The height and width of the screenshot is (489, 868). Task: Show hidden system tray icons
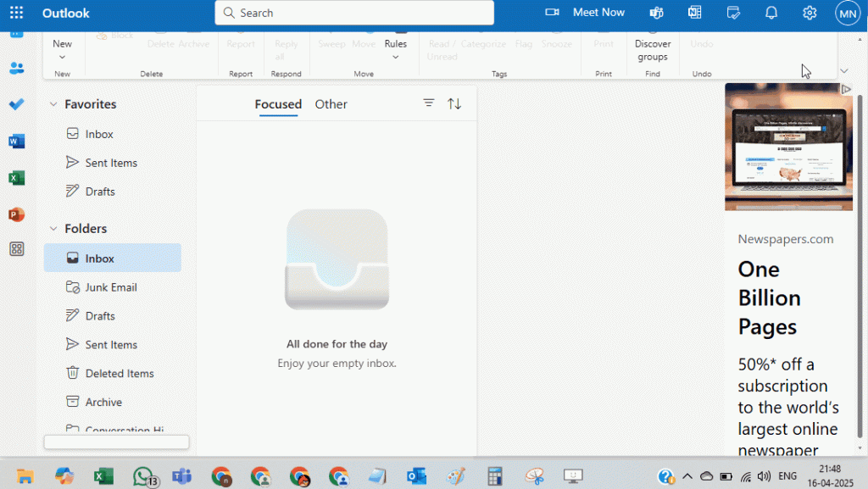tap(687, 476)
